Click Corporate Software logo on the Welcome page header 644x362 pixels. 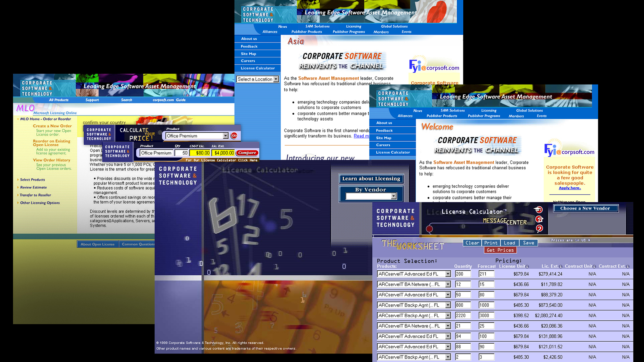click(x=393, y=99)
